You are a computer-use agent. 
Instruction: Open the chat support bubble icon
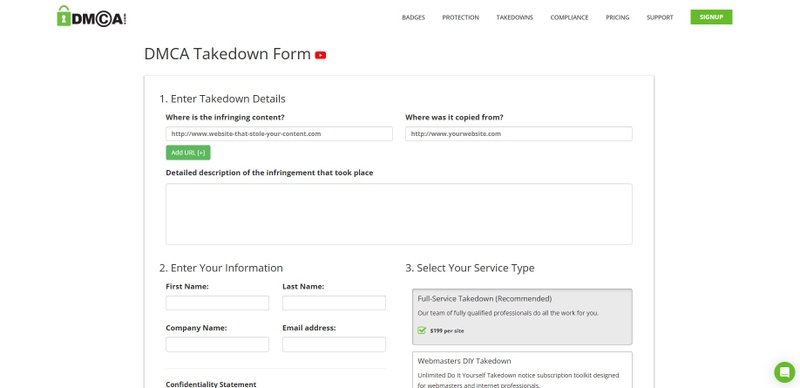pyautogui.click(x=784, y=372)
